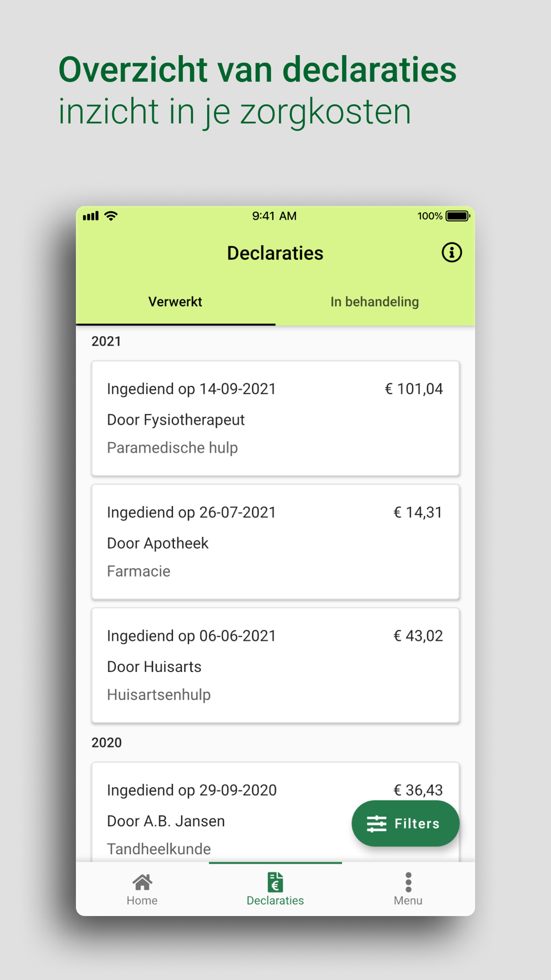Switch to the In behandeling tab

point(375,302)
